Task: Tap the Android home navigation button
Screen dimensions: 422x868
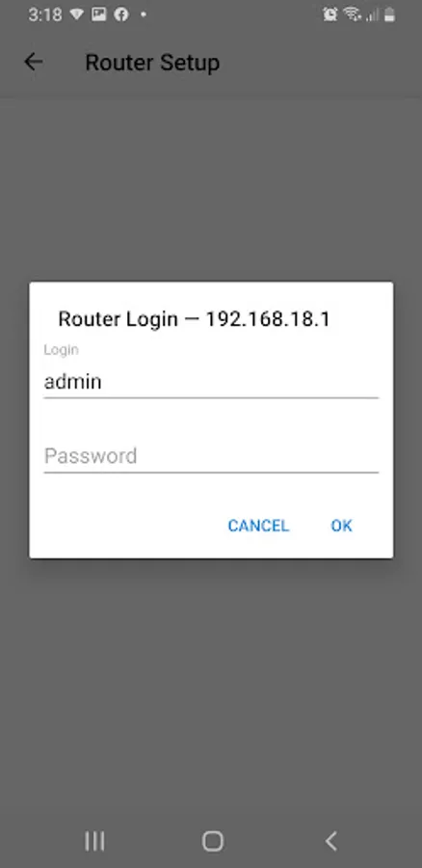Action: 212,841
